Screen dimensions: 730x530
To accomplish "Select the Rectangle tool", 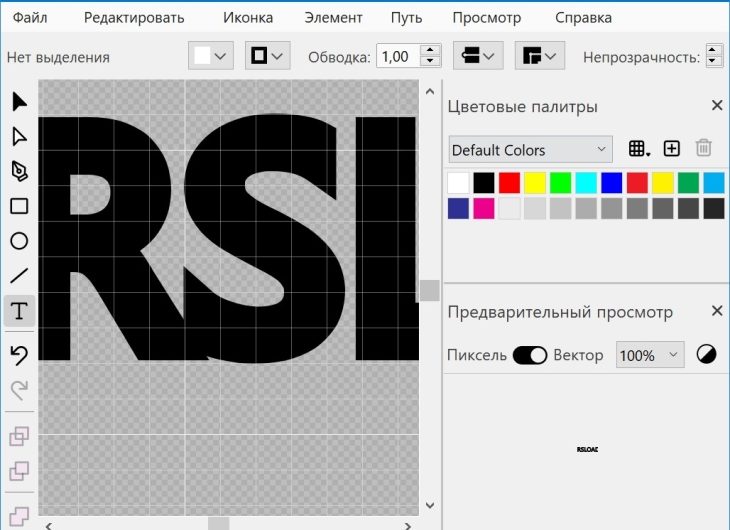I will click(19, 206).
